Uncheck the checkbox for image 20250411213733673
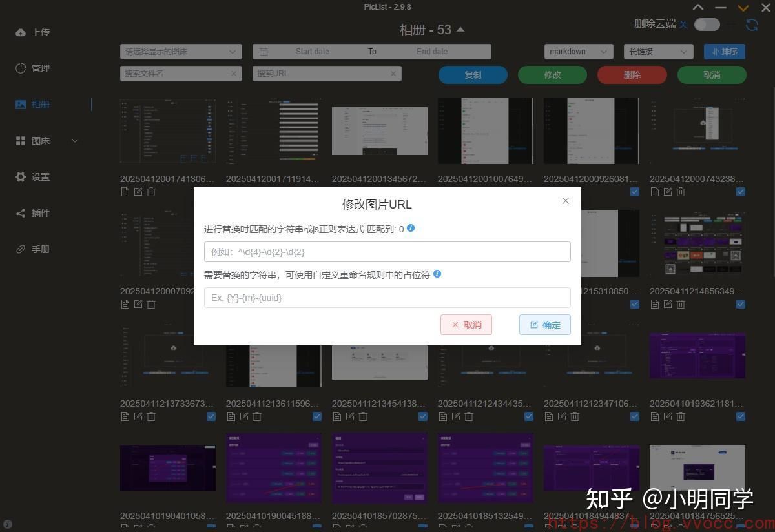 [x=211, y=416]
